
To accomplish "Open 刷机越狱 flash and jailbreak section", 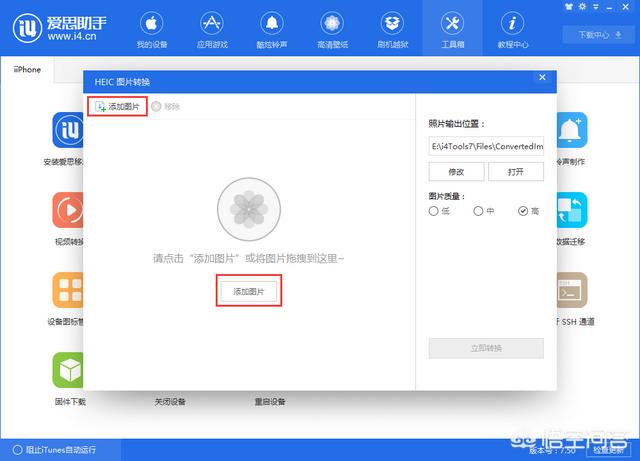I will 391,29.
